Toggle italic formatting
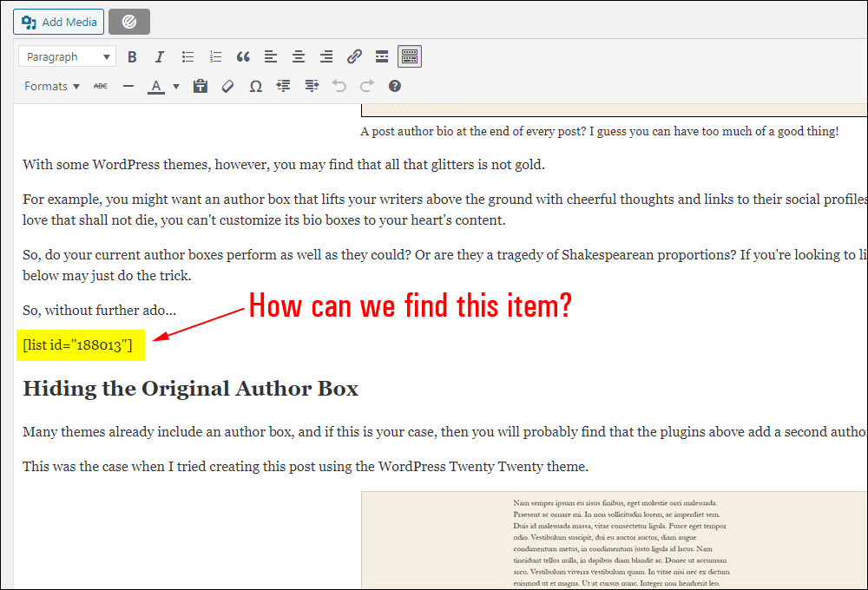Image resolution: width=868 pixels, height=590 pixels. click(x=160, y=56)
